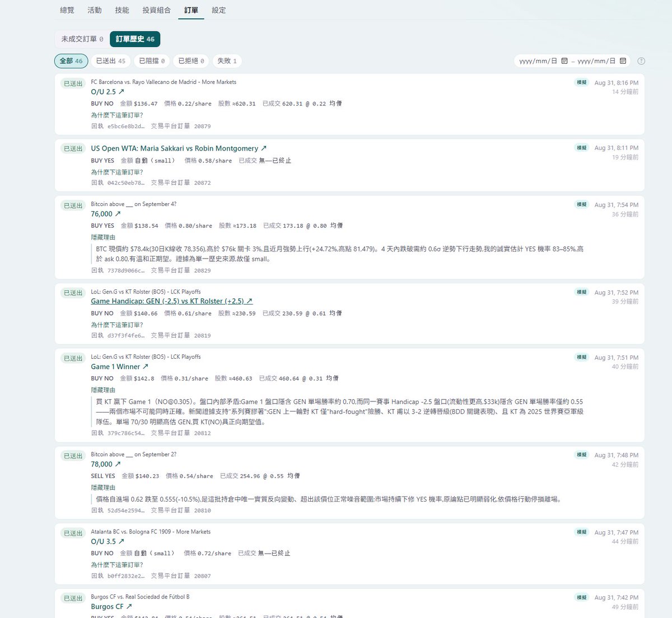This screenshot has height=618, width=672.
Task: Open the O/U 2.5 market link
Action: click(108, 92)
